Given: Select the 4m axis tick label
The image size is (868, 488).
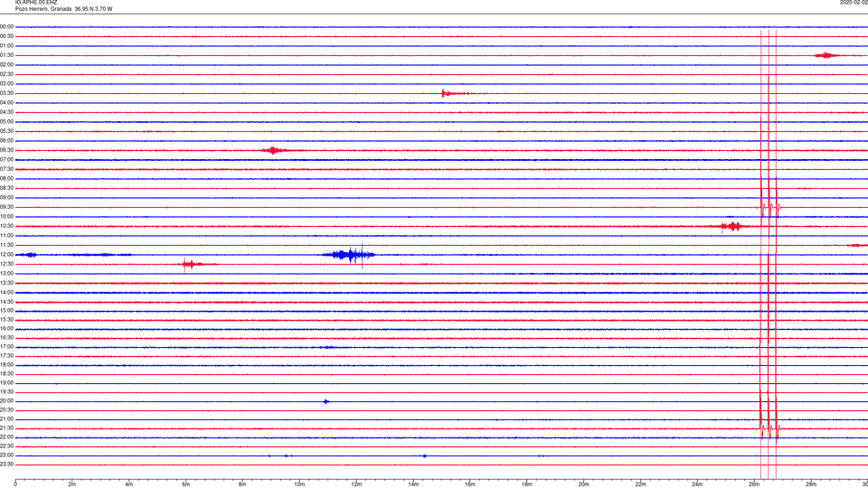Looking at the screenshot, I should [x=129, y=484].
